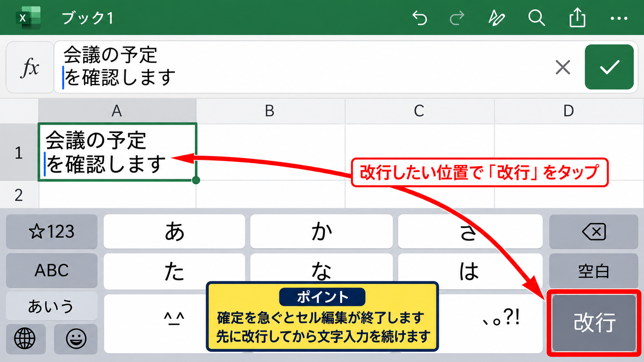The height and width of the screenshot is (362, 644).
Task: Tap the Redo arrow icon
Action: (x=457, y=18)
